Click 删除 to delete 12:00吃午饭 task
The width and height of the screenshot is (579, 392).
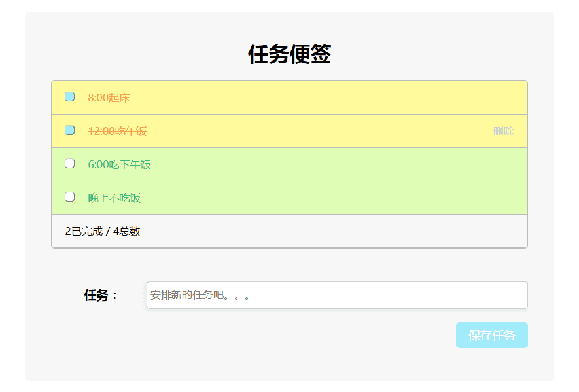[x=504, y=131]
